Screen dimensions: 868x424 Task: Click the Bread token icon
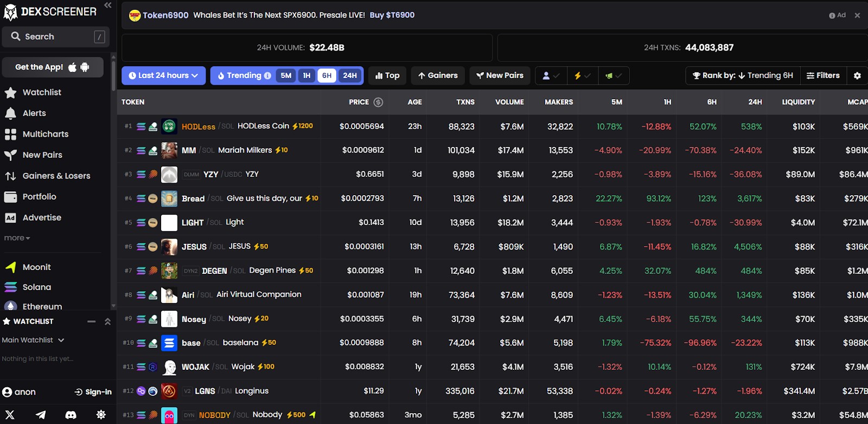pos(169,198)
